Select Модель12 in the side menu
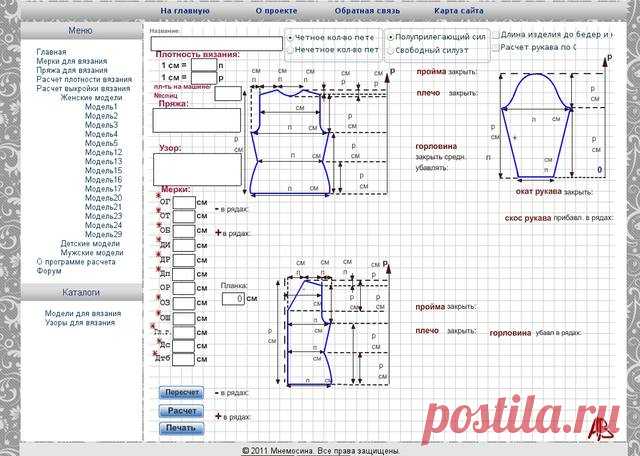This screenshot has height=456, width=640. click(x=103, y=152)
